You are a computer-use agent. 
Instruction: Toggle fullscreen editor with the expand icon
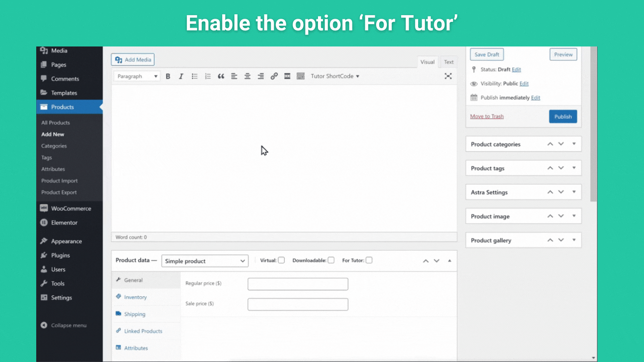[448, 76]
